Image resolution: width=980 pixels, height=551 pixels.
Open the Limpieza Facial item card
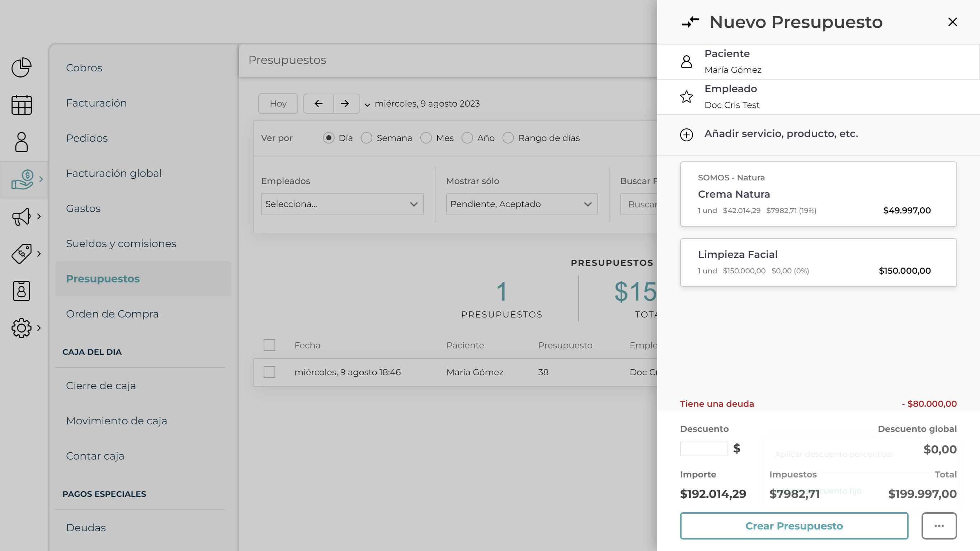click(x=818, y=263)
